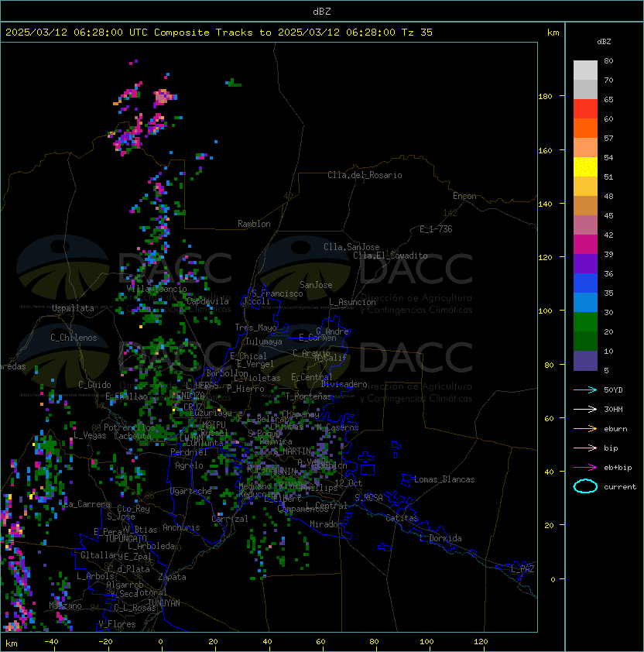Pick the purple swatch near 39
The width and height of the screenshot is (644, 652).
click(585, 263)
